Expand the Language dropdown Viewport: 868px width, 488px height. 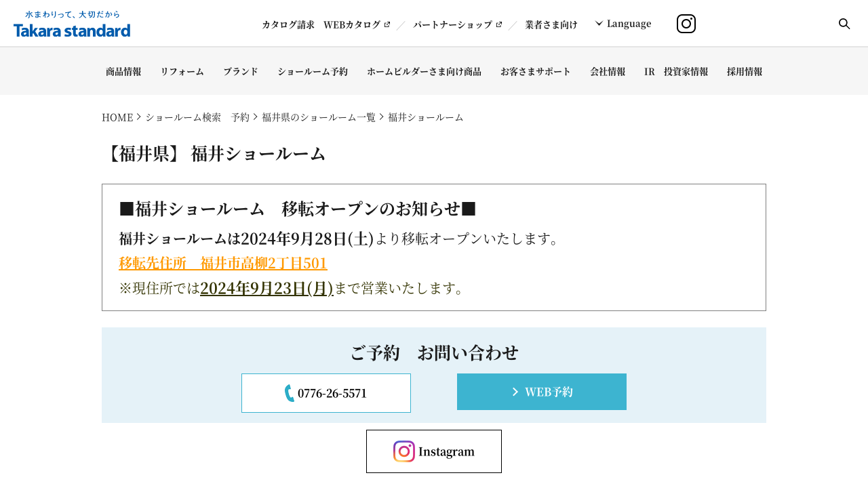pyautogui.click(x=623, y=24)
